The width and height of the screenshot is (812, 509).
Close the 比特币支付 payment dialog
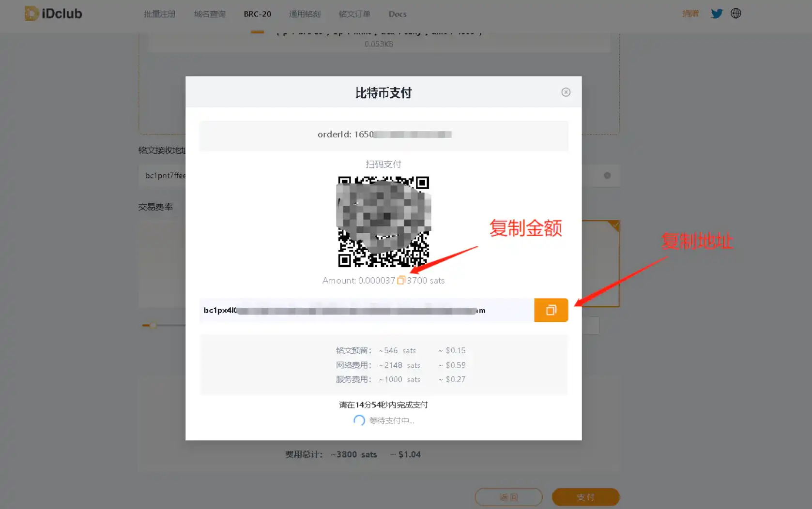[x=566, y=92]
